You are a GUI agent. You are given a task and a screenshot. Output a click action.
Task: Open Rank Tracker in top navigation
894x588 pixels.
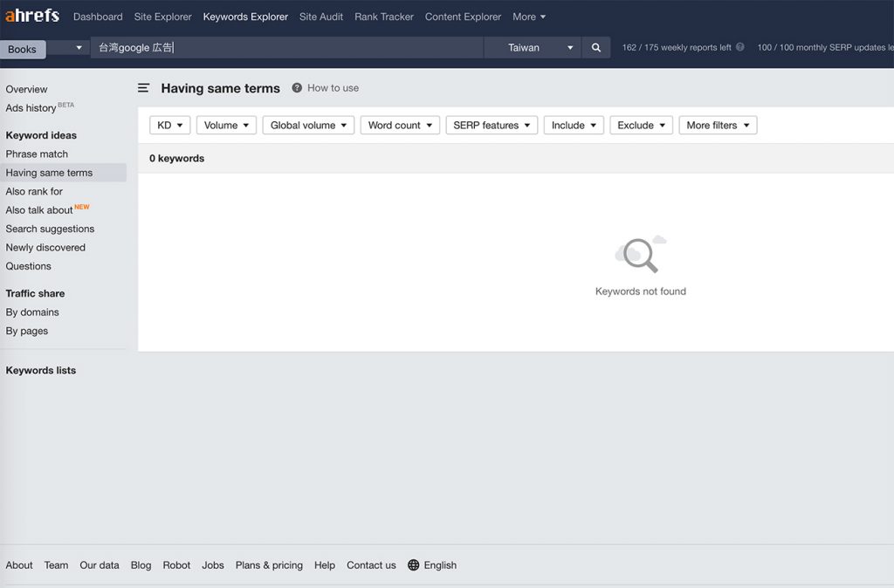(x=384, y=17)
